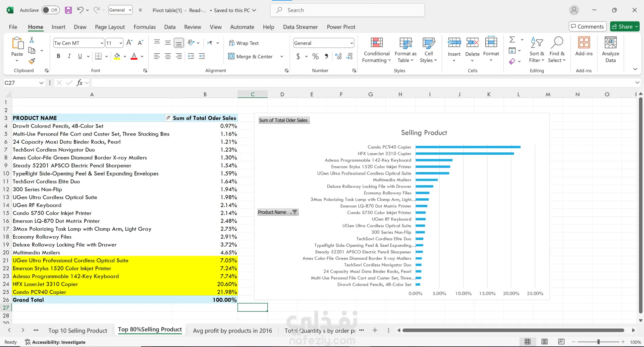Toggle AutoSave switch

pos(51,10)
